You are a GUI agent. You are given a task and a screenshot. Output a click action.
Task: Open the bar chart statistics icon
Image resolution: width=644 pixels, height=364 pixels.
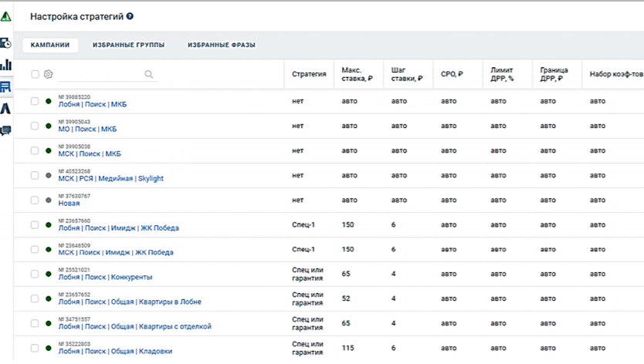coord(6,66)
